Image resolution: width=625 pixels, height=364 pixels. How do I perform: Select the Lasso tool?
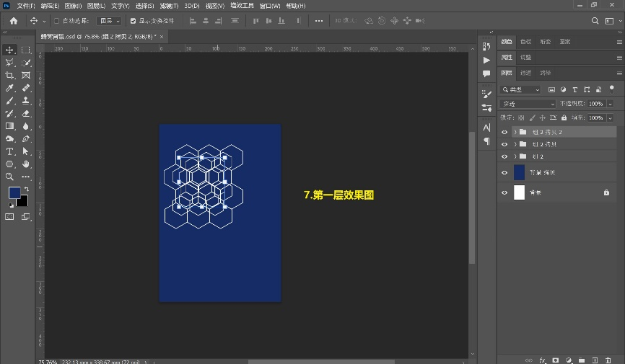pos(9,63)
